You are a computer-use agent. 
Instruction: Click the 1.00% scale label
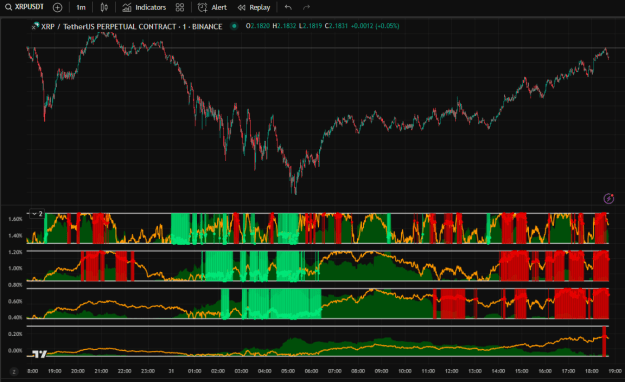(15, 268)
